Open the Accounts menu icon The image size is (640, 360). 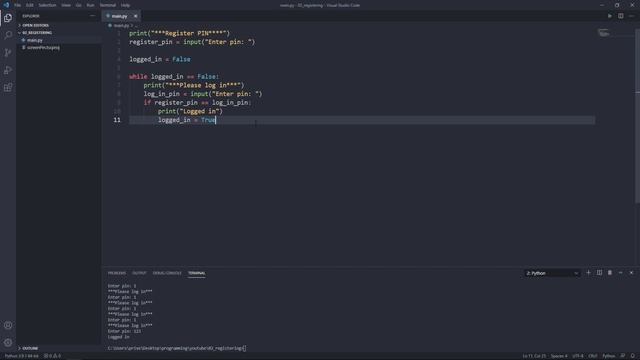click(8, 325)
